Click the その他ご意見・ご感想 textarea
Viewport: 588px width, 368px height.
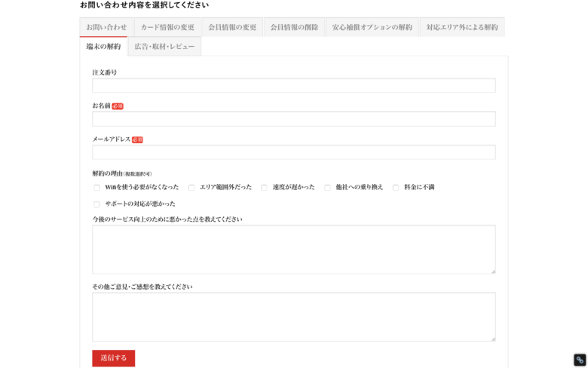294,317
